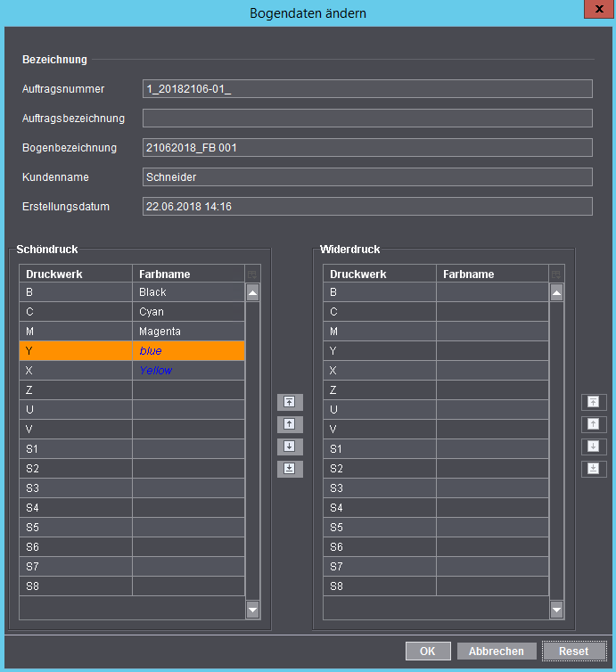Select Druckwerk S4 in Schöndruck

click(x=76, y=508)
